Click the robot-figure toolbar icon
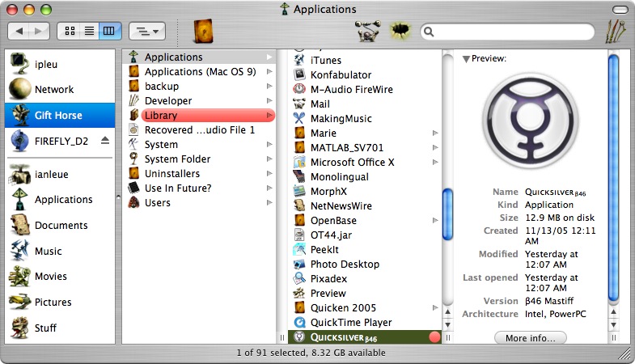The height and width of the screenshot is (364, 635). click(x=368, y=31)
